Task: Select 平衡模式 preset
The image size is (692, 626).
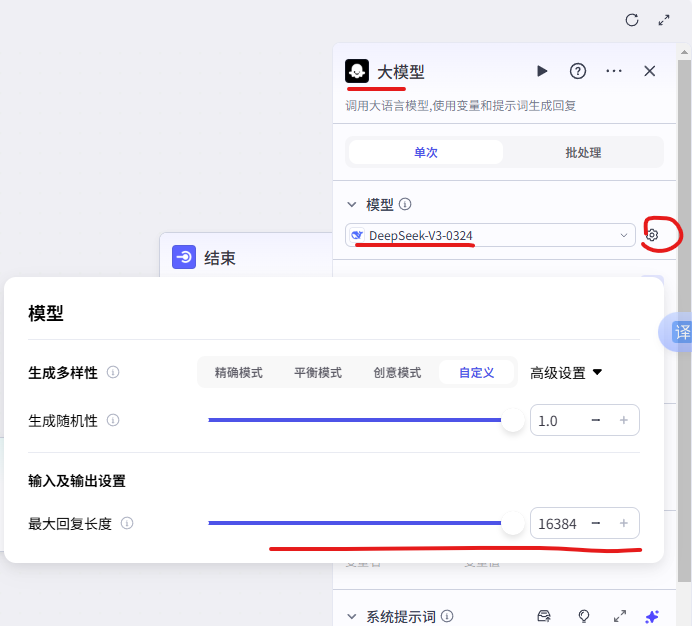Action: [x=318, y=373]
